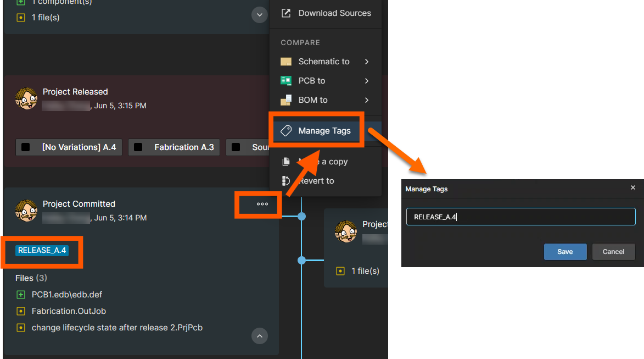This screenshot has height=359, width=644.
Task: Click 1 file(s) text in top card
Action: click(x=46, y=18)
